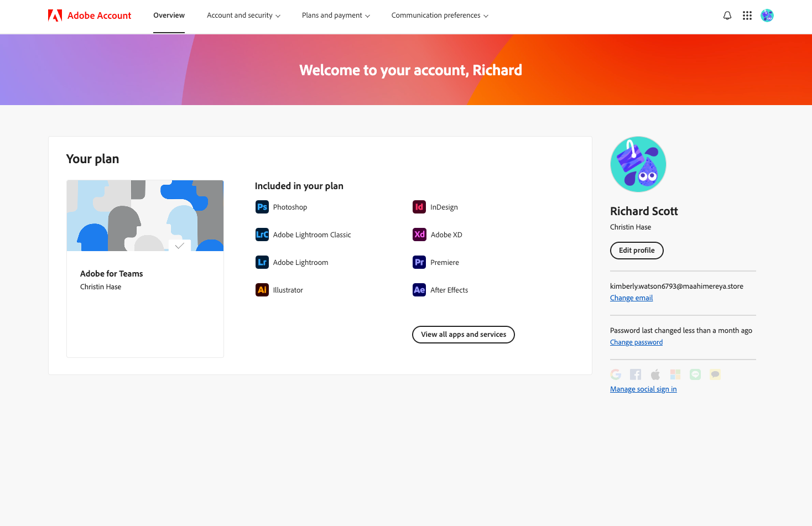The image size is (812, 526).
Task: Click the Illustrator app icon
Action: click(x=262, y=290)
